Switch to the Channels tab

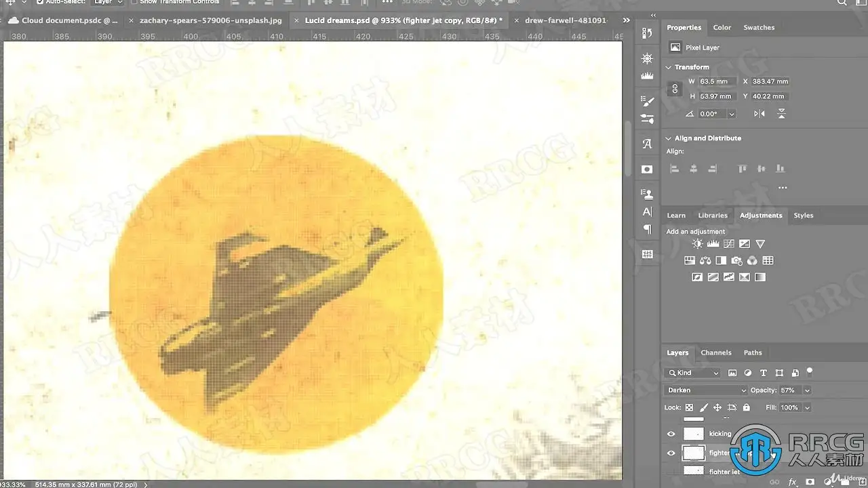[716, 352]
